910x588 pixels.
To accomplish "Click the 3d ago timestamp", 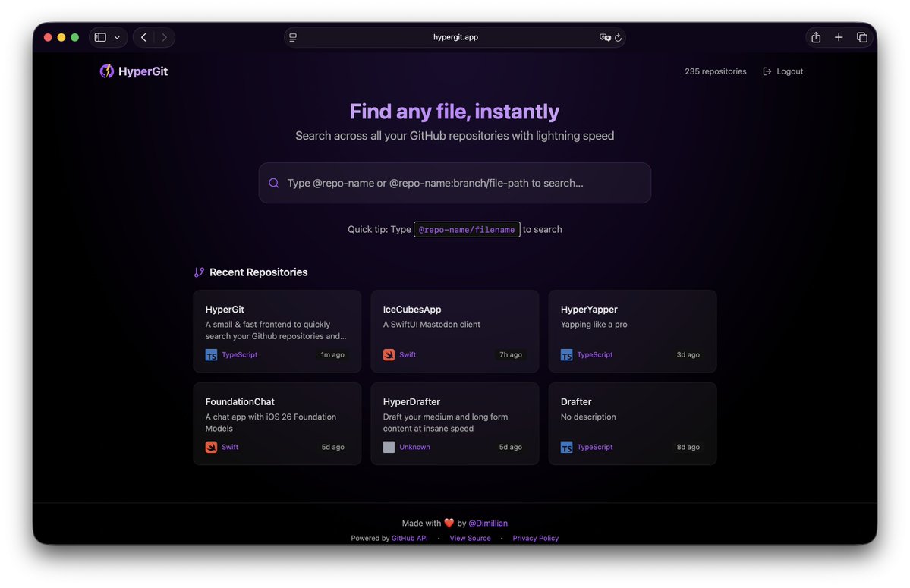I will 688,355.
